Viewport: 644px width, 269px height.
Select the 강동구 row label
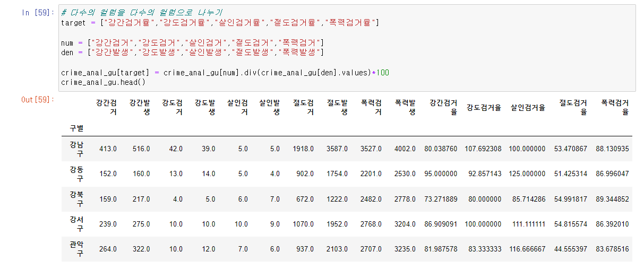(72, 174)
